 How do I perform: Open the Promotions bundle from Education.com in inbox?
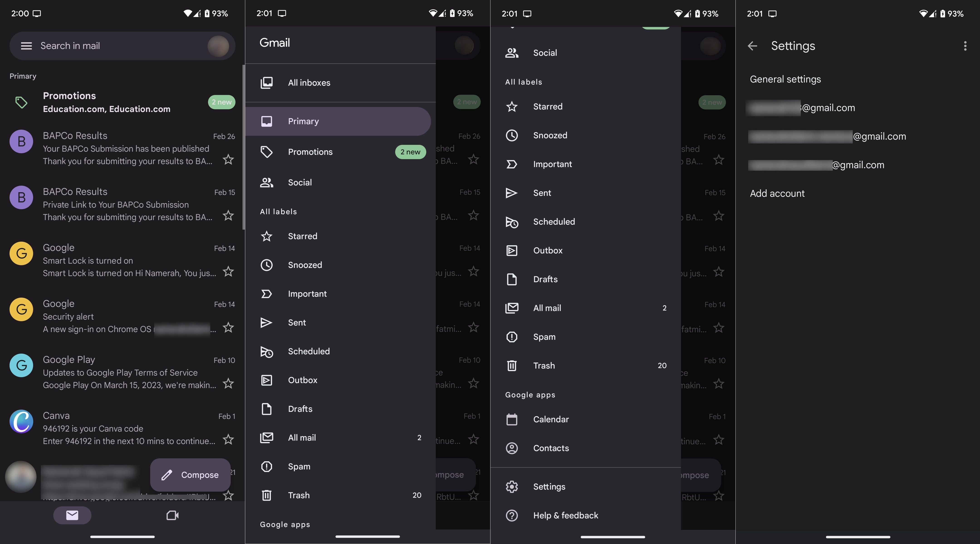(122, 102)
